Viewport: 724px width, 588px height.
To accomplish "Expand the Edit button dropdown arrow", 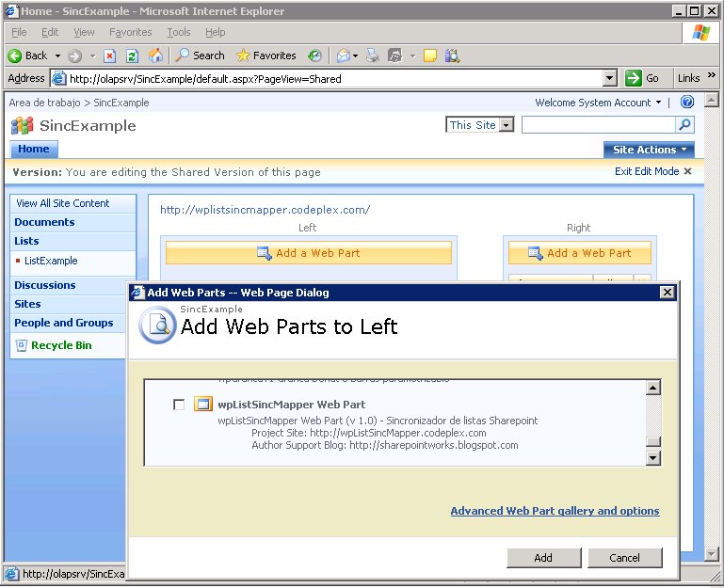I will click(x=412, y=56).
